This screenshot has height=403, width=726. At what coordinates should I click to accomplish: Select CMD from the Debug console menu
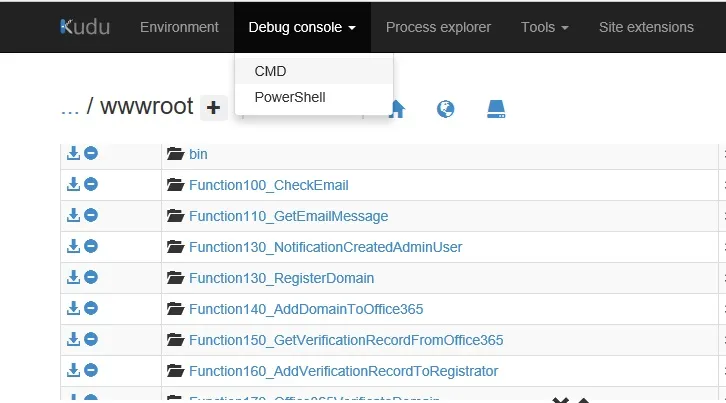(271, 71)
